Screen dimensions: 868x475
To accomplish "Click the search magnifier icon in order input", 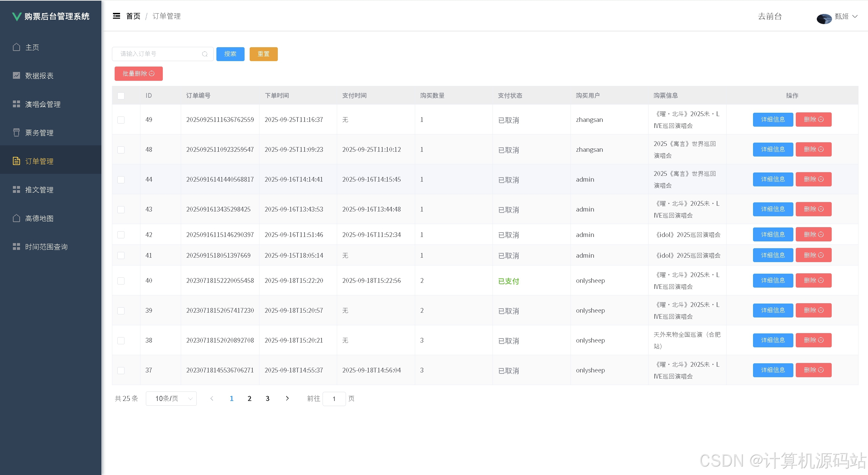I will tap(205, 54).
